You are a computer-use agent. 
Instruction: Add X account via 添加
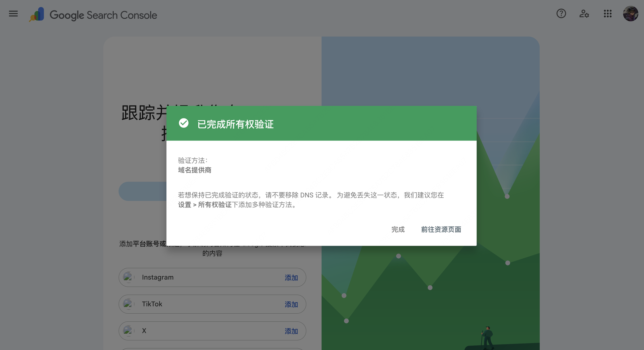291,331
